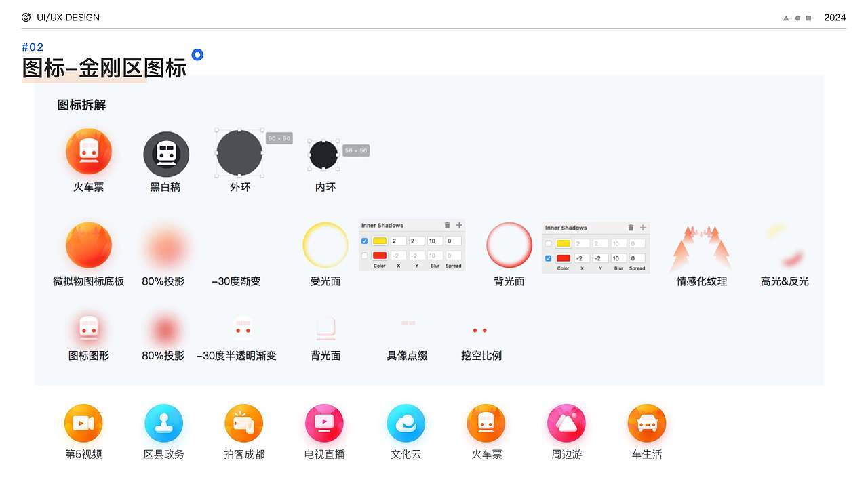Select the 图标图形 train glyph
Image resolution: width=868 pixels, height=488 pixels.
click(x=89, y=329)
